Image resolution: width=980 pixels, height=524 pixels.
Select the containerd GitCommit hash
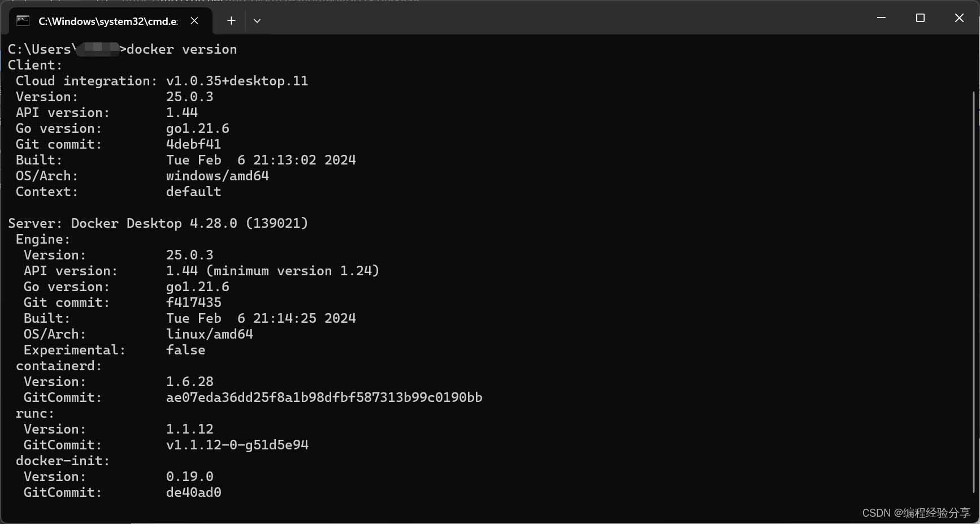(324, 397)
